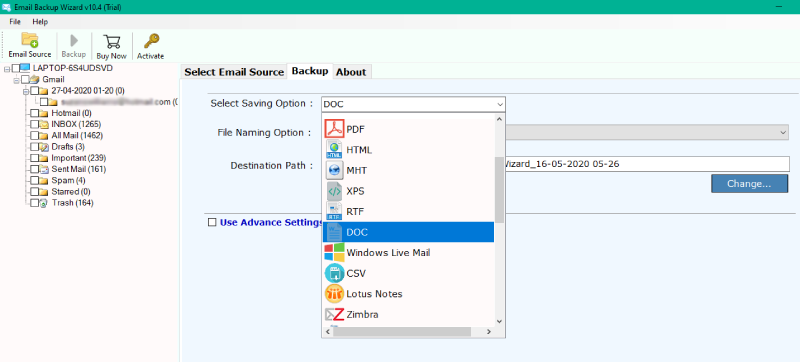Choose the HTML format icon
The height and width of the screenshot is (362, 800).
(335, 149)
